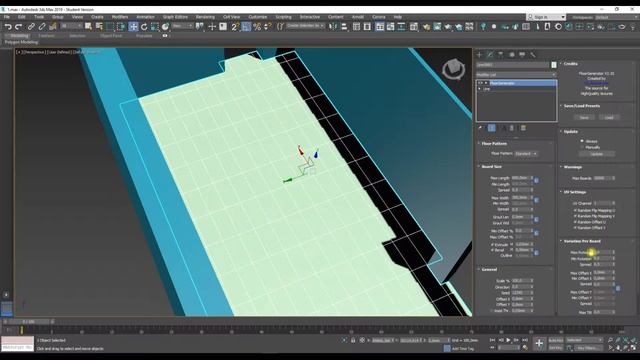
Task: Select the Bind to Space Warp tool
Action: pyautogui.click(x=53, y=27)
